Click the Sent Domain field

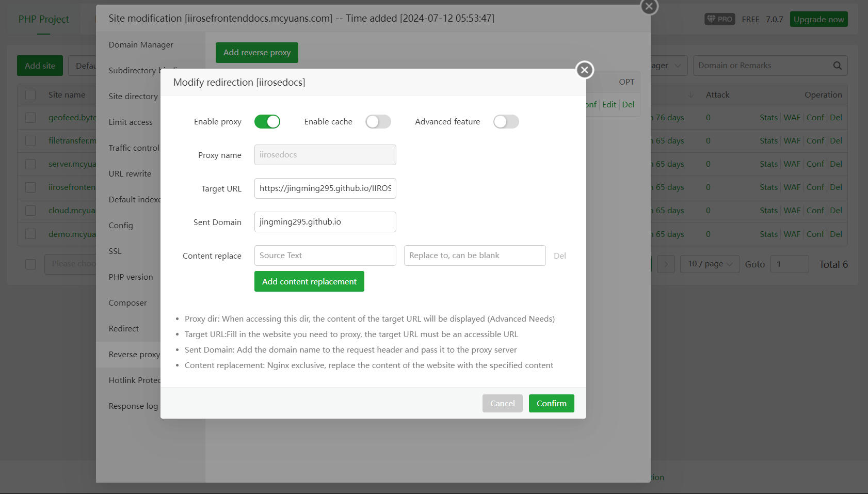[325, 222]
